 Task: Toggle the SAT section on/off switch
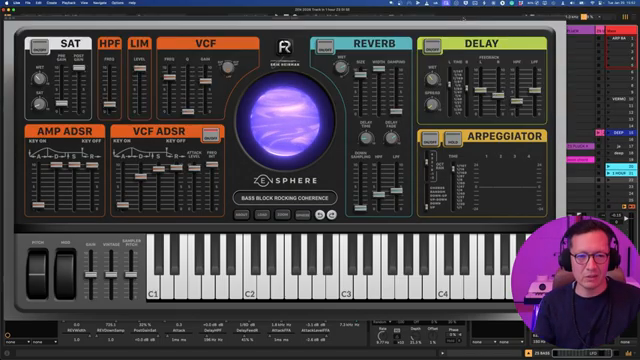[x=40, y=46]
